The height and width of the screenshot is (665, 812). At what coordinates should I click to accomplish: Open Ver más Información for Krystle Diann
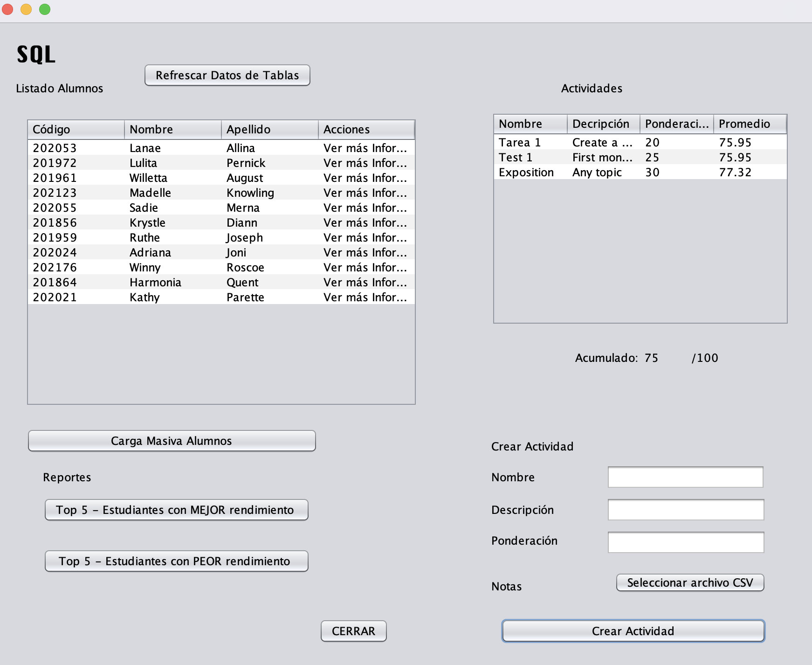tap(365, 222)
